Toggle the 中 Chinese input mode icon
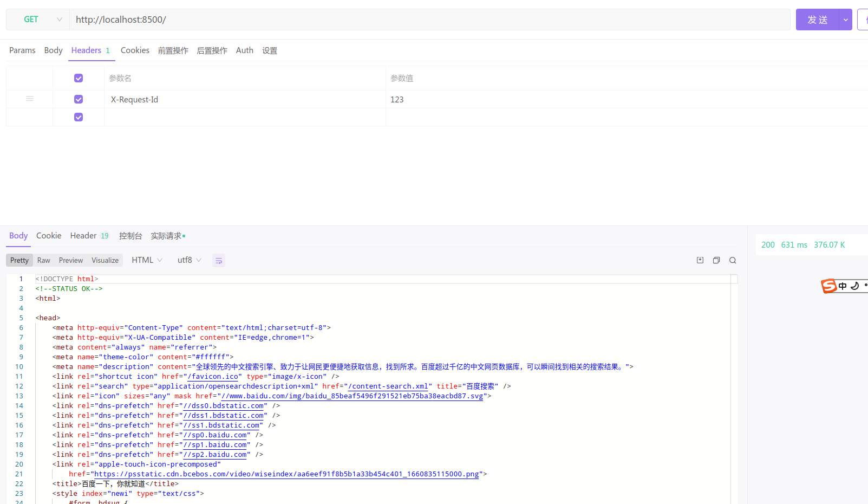Image resolution: width=868 pixels, height=504 pixels. click(x=843, y=286)
